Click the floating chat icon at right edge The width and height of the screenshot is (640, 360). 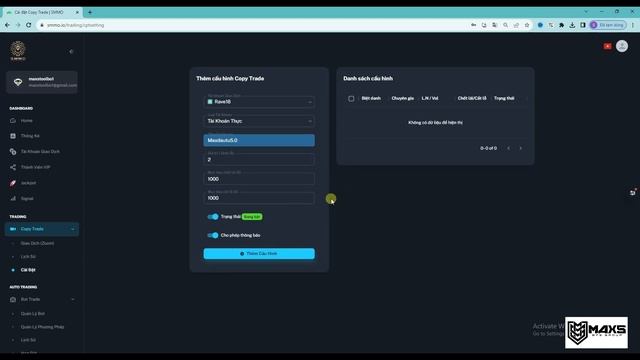tap(633, 192)
